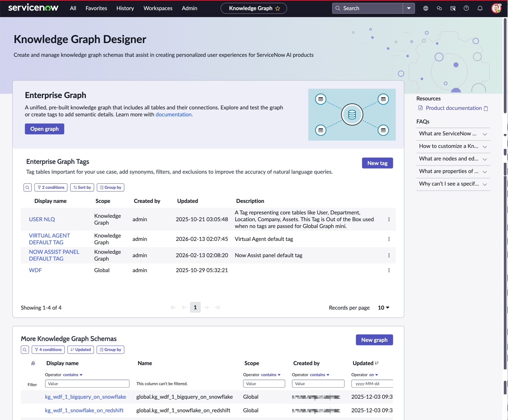This screenshot has height=420, width=508.
Task: Open notifications bell icon
Action: (480, 8)
